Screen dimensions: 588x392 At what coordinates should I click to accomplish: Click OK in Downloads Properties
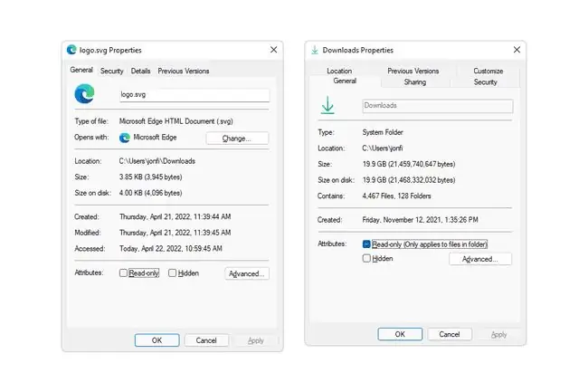point(400,334)
